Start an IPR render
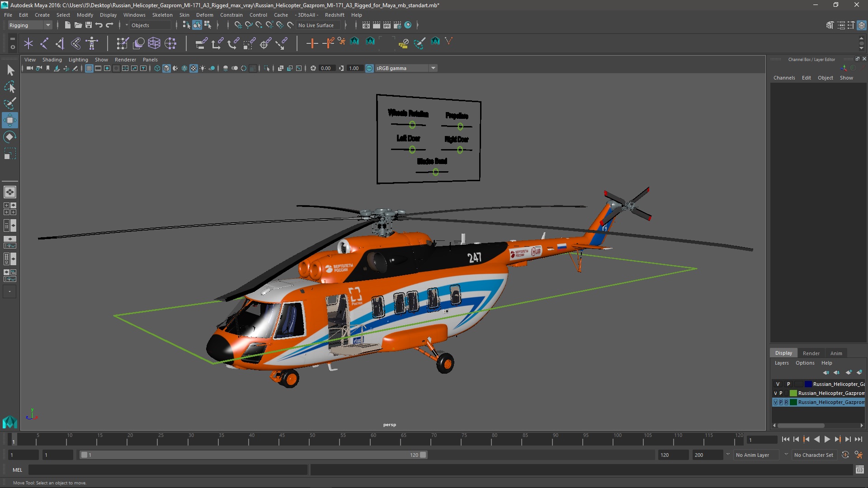 [x=387, y=25]
